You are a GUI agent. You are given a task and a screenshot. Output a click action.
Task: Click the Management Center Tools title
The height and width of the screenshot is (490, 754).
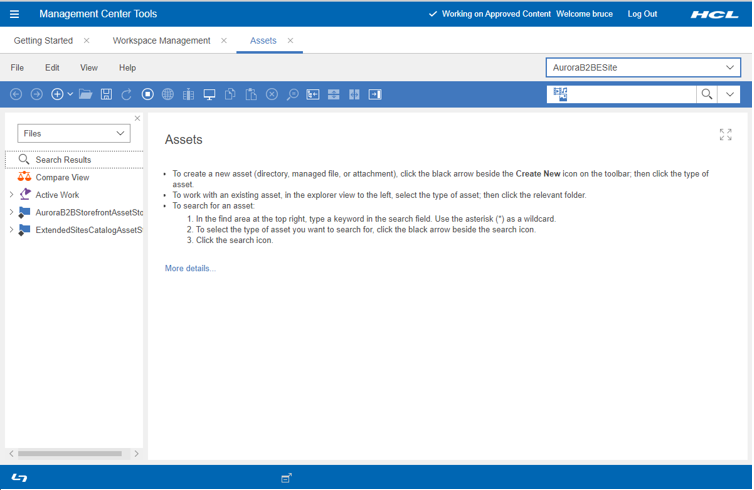[x=98, y=14]
